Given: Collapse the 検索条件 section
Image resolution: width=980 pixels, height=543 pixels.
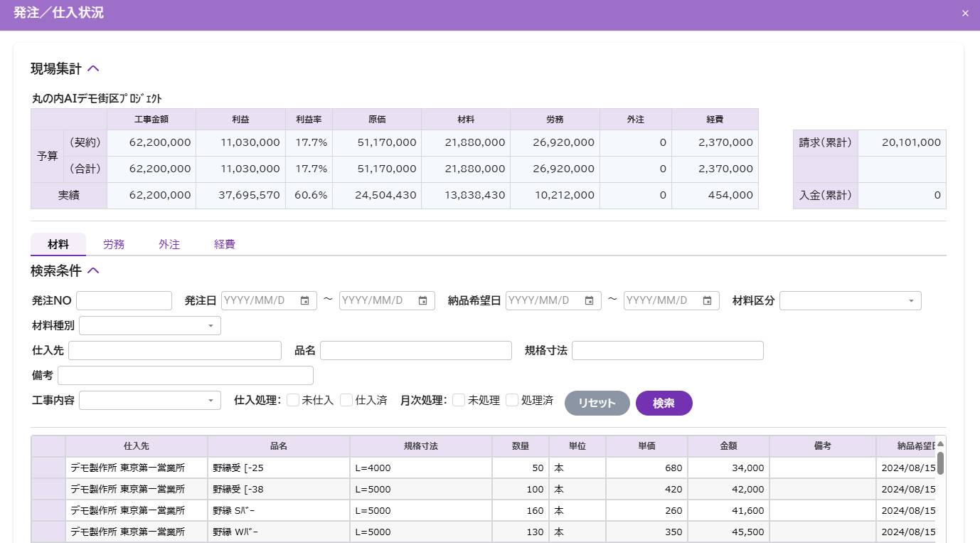Looking at the screenshot, I should pyautogui.click(x=93, y=271).
